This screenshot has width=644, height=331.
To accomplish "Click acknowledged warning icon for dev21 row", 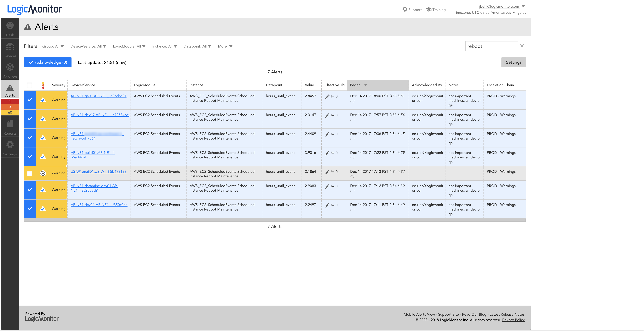I will coord(43,209).
